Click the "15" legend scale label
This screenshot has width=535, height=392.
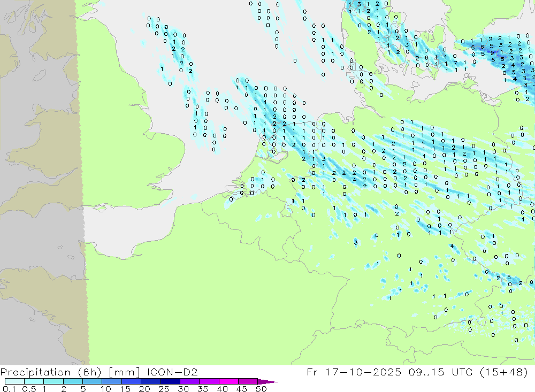125,389
